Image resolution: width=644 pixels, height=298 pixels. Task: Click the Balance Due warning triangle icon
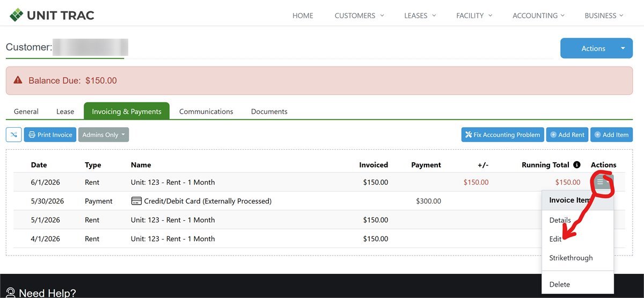point(18,80)
